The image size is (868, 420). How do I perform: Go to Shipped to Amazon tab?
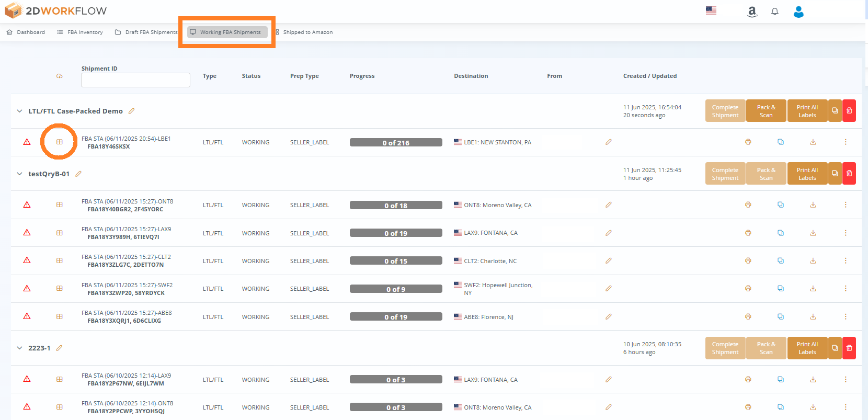[x=304, y=32]
